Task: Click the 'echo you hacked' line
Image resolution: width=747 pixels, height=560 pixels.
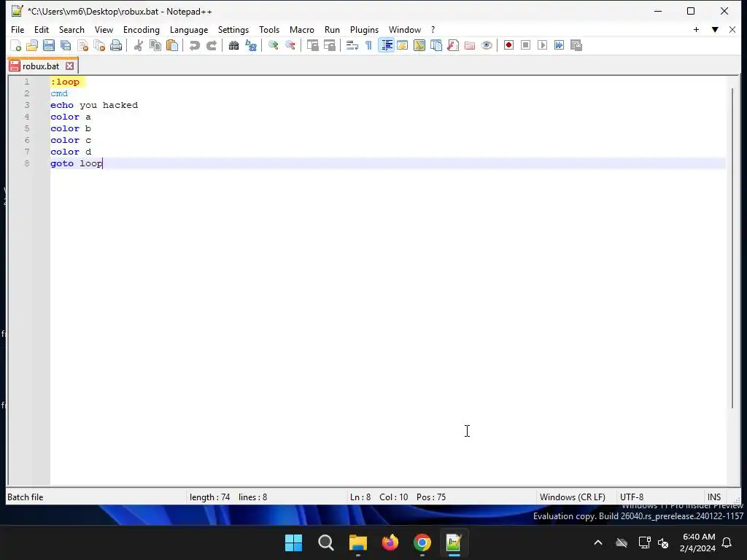Action: (94, 105)
